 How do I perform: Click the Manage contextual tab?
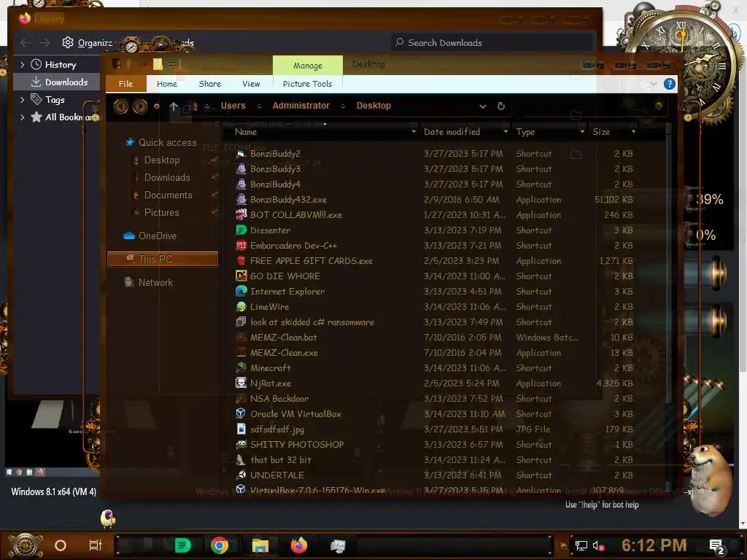(x=308, y=65)
